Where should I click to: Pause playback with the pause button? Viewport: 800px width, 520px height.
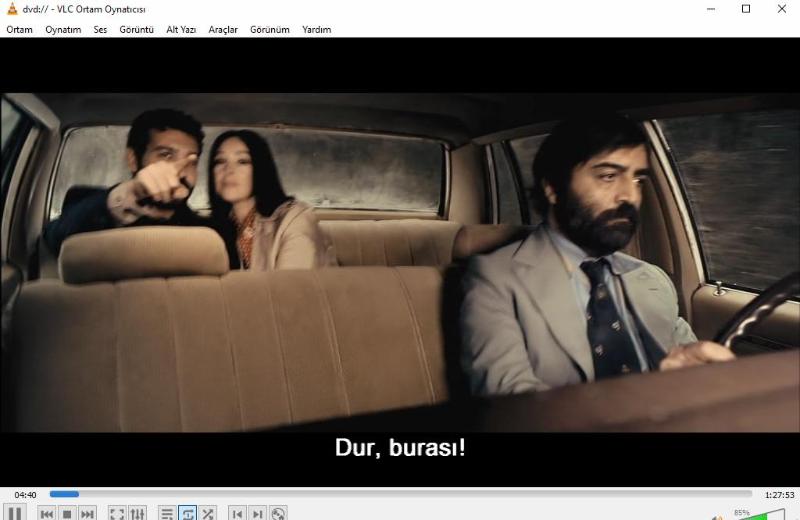pos(15,512)
